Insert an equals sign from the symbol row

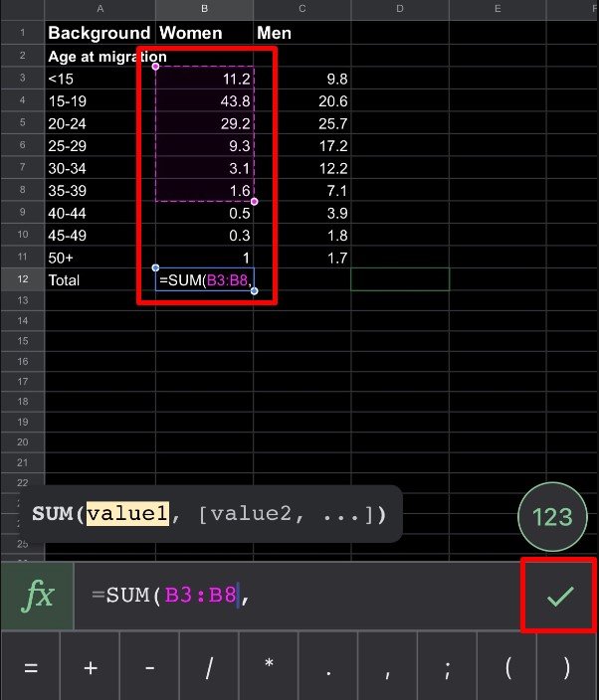[31, 667]
